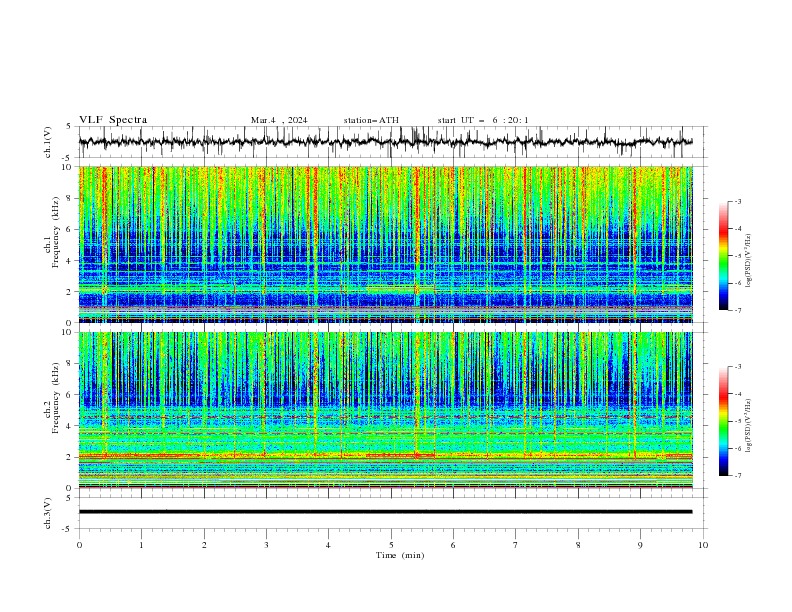Image resolution: width=792 pixels, height=612 pixels.
Task: Click inside the ch.2 spectrogram panel
Action: [385, 410]
